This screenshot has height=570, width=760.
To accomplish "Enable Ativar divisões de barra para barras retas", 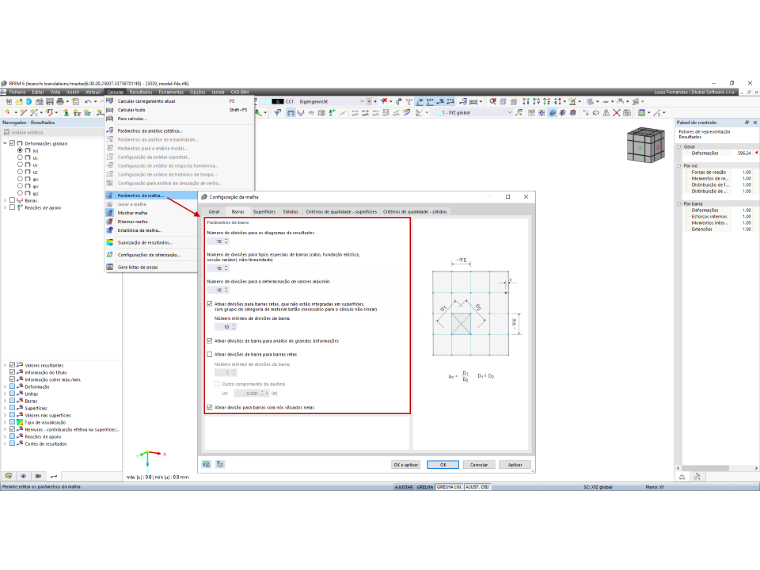I will point(209,354).
